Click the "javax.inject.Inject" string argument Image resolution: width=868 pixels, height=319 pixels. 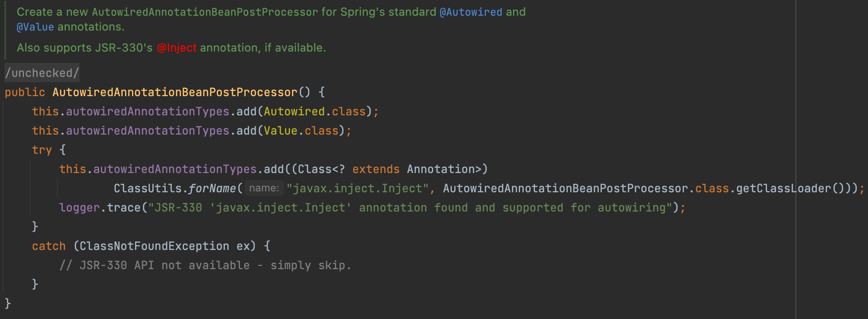(358, 188)
